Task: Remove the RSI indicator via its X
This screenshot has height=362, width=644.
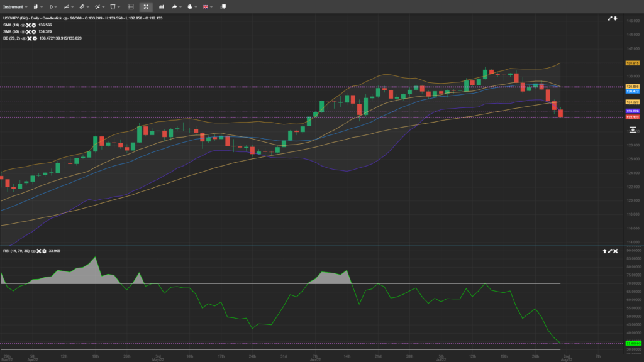Action: (38, 251)
